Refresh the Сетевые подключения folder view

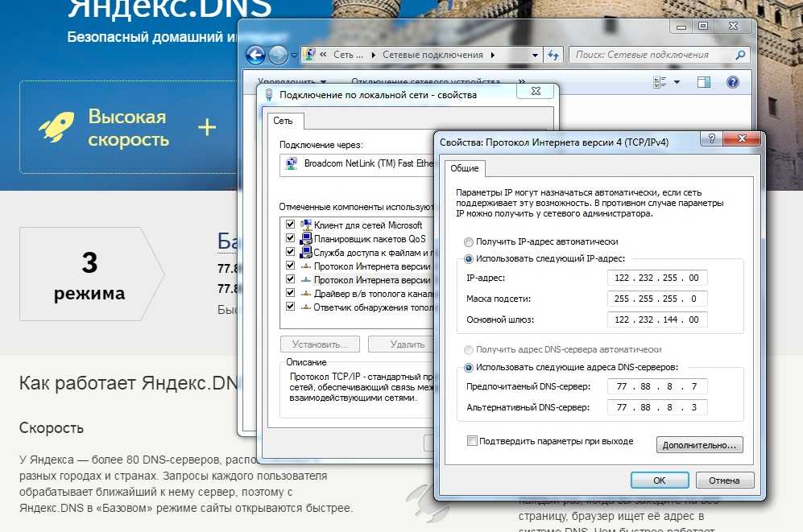tap(553, 55)
